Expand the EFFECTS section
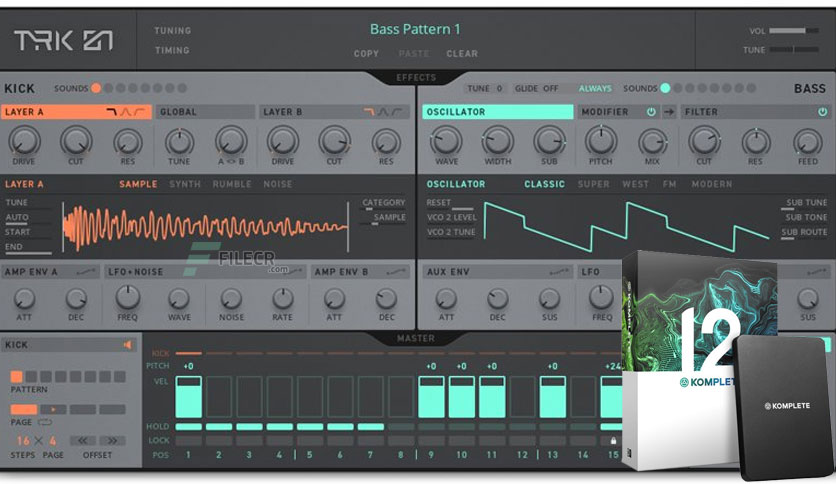The height and width of the screenshot is (484, 836). point(416,78)
